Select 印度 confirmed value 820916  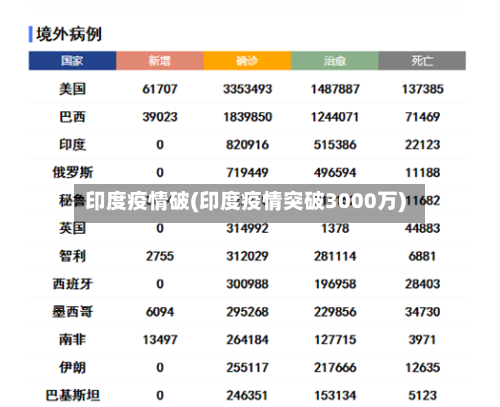pyautogui.click(x=247, y=145)
